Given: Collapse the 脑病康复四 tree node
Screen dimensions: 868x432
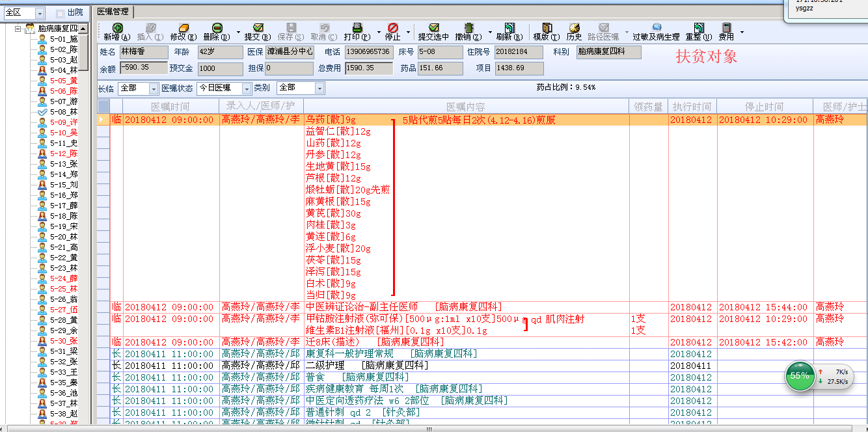Looking at the screenshot, I should pos(18,29).
